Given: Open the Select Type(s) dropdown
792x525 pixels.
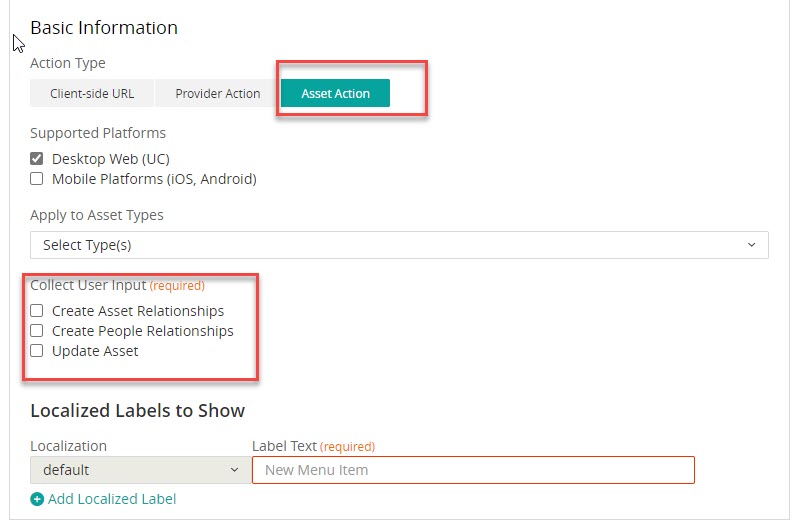Looking at the screenshot, I should tap(398, 245).
